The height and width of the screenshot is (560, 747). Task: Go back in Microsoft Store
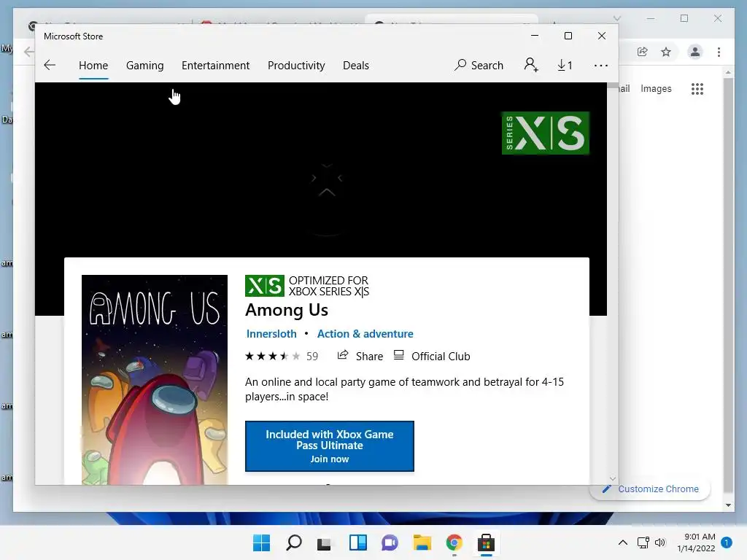(x=50, y=65)
